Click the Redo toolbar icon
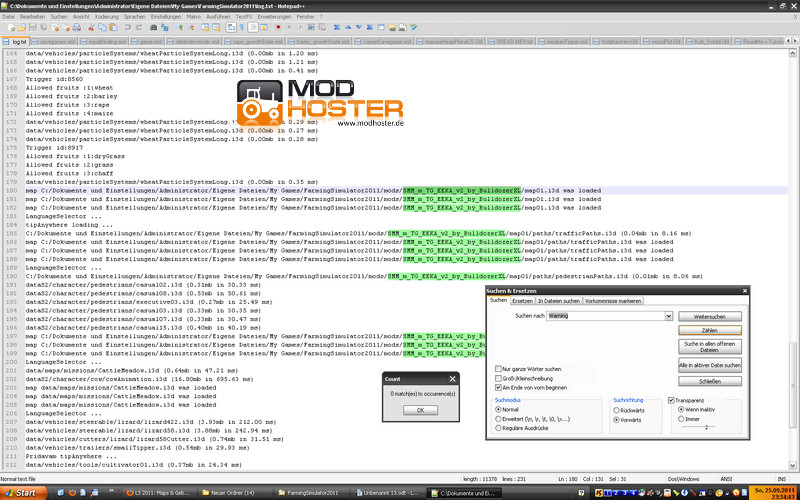The height and width of the screenshot is (500, 800). tap(139, 28)
